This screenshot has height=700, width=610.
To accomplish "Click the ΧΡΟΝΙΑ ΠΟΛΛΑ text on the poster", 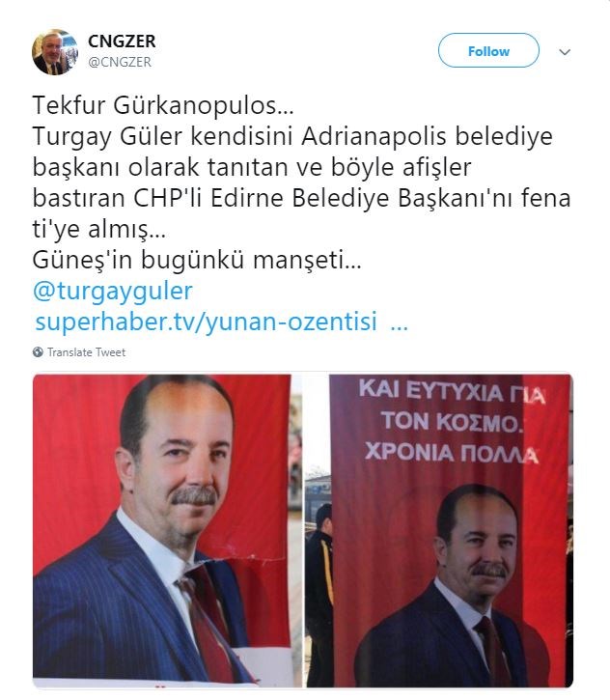I will (x=451, y=452).
